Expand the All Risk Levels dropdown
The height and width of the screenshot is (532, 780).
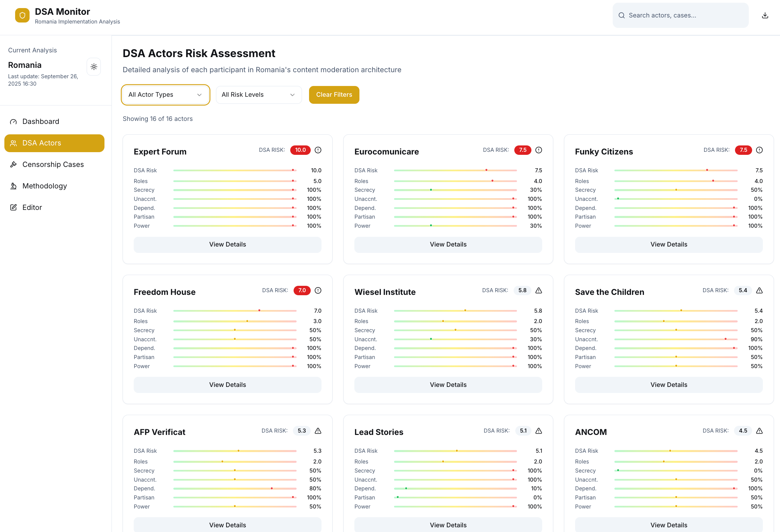tap(259, 95)
